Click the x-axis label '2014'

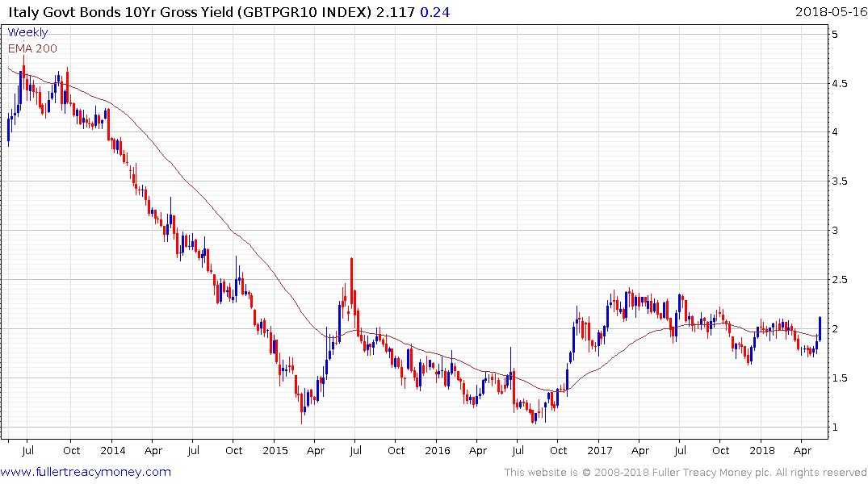(113, 450)
